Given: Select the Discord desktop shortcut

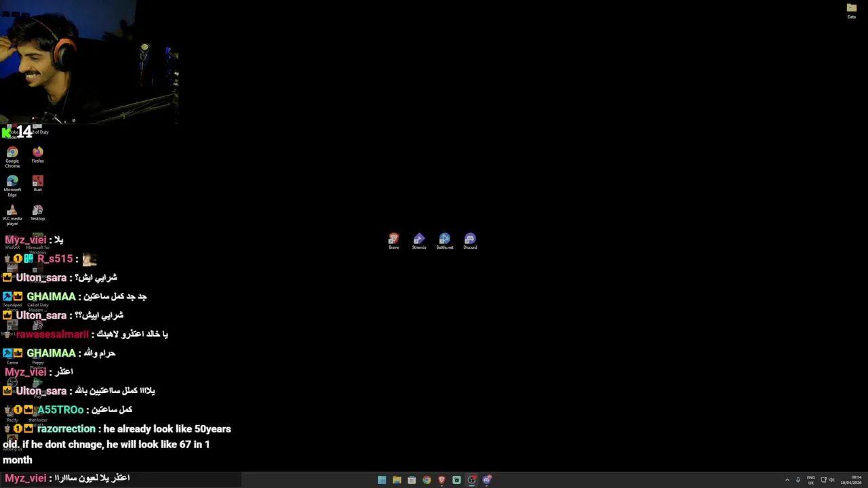Looking at the screenshot, I should 470,241.
